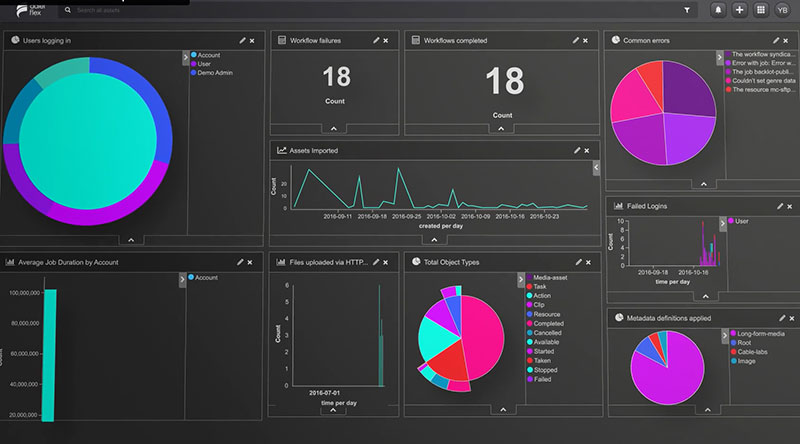The height and width of the screenshot is (444, 800).
Task: Close the Users logging in widget
Action: click(252, 41)
